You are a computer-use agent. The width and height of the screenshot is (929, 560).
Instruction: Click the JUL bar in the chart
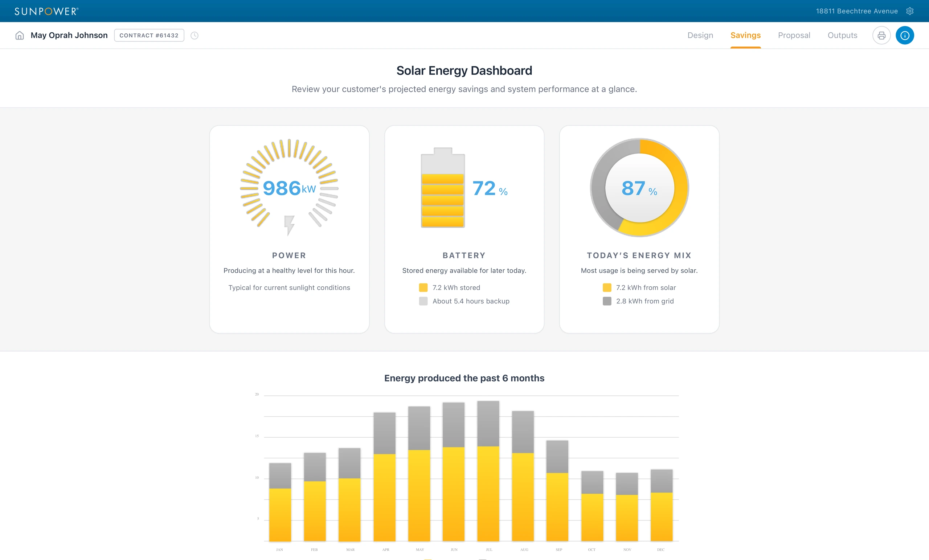click(x=488, y=471)
